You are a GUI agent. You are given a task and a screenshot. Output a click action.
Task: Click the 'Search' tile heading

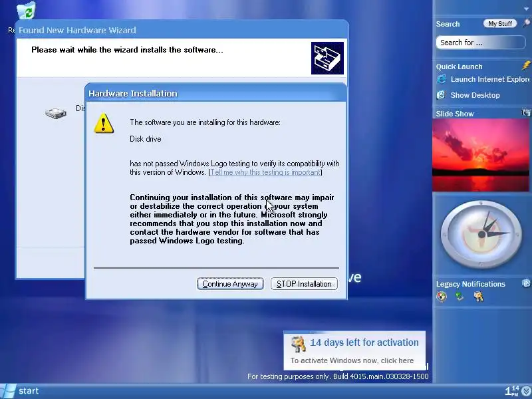[448, 24]
